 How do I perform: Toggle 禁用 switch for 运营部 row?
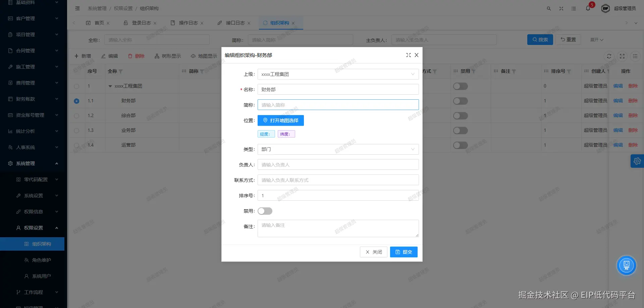[461, 145]
